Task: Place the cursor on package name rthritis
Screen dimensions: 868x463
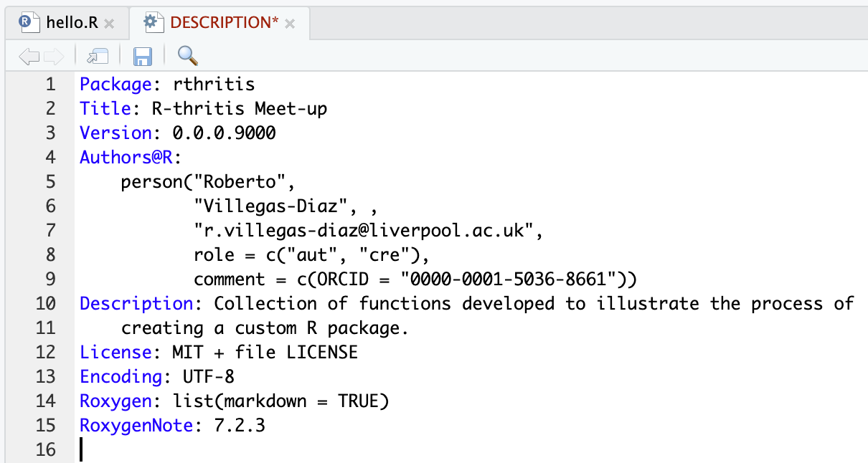Action: click(214, 85)
